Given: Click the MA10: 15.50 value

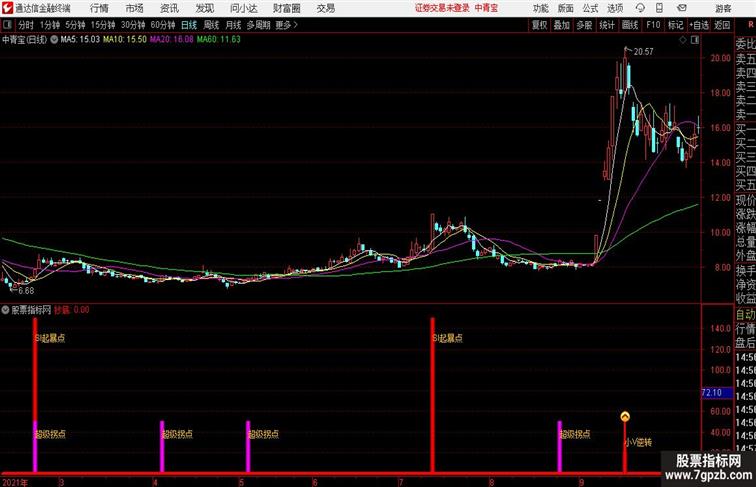Looking at the screenshot, I should (x=125, y=40).
